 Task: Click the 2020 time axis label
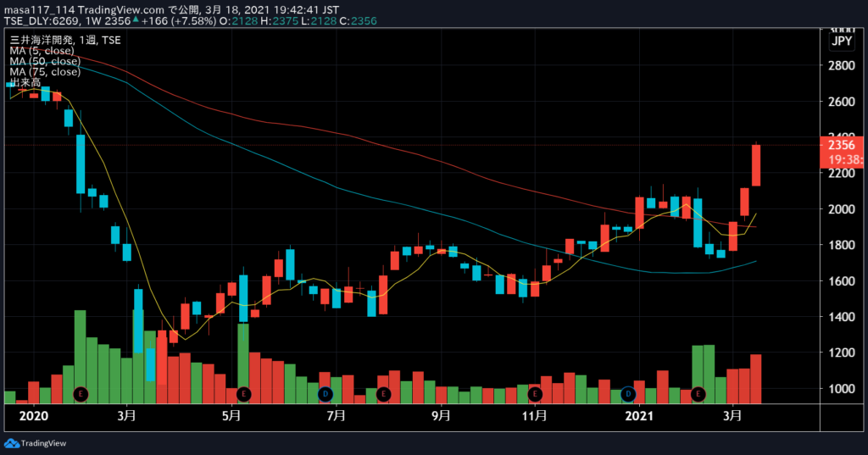pyautogui.click(x=34, y=416)
